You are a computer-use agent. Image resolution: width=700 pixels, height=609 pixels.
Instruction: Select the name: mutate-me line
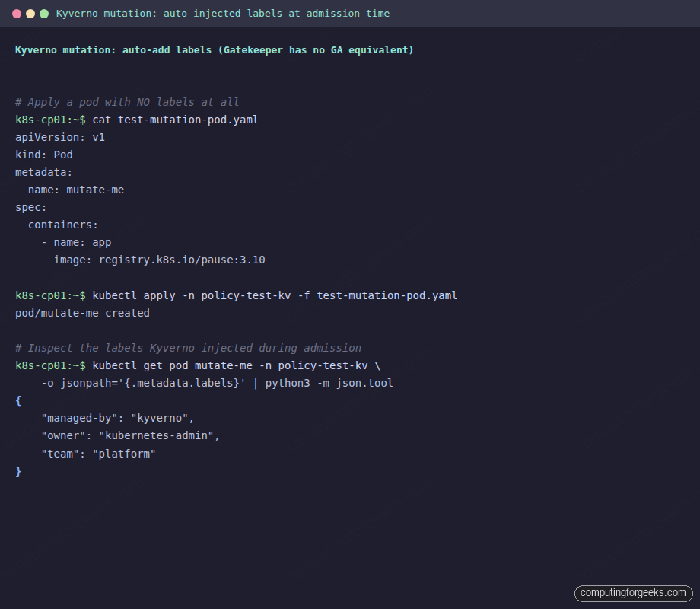[76, 190]
